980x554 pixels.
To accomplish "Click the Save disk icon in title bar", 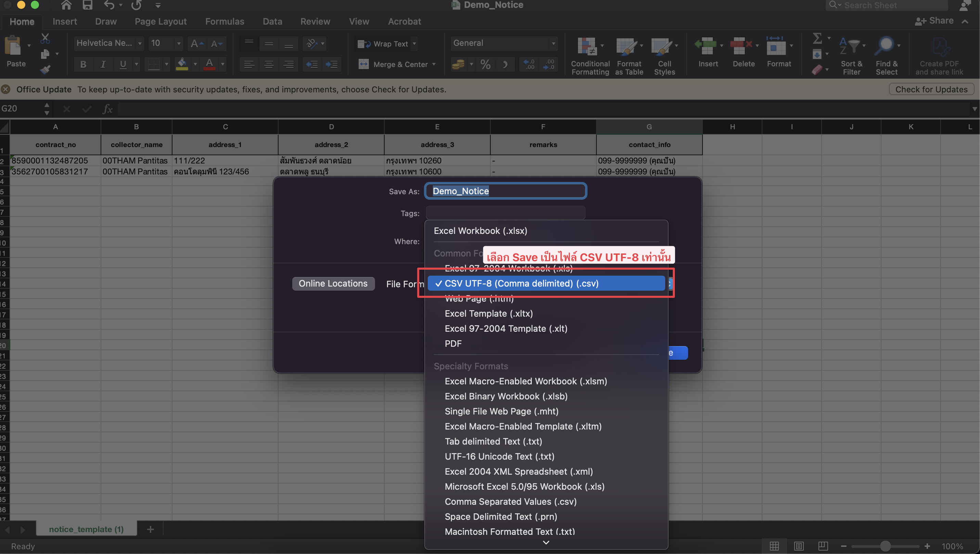I will (x=88, y=5).
